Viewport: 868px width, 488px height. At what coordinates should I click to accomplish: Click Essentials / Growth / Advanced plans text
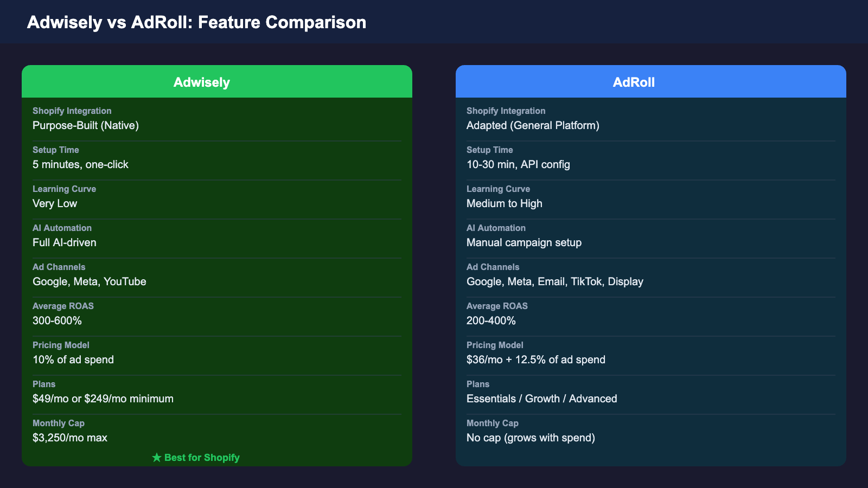(541, 399)
